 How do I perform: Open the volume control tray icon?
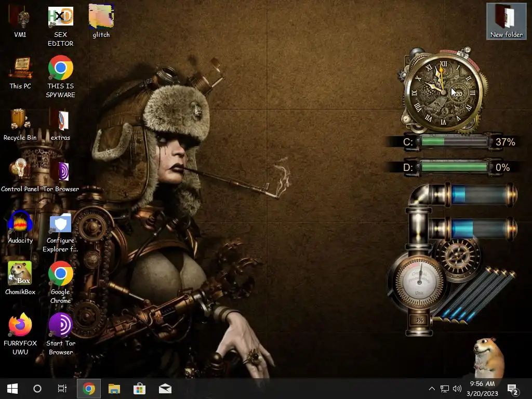pyautogui.click(x=457, y=389)
